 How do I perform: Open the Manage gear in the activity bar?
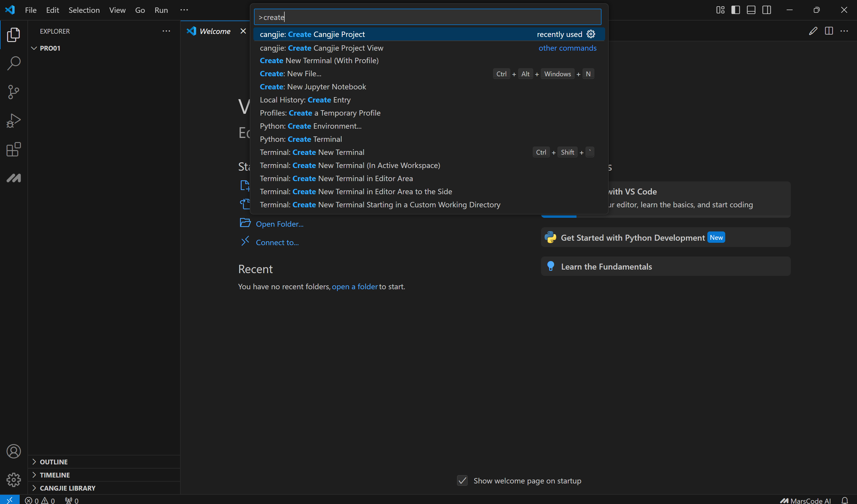pos(14,480)
